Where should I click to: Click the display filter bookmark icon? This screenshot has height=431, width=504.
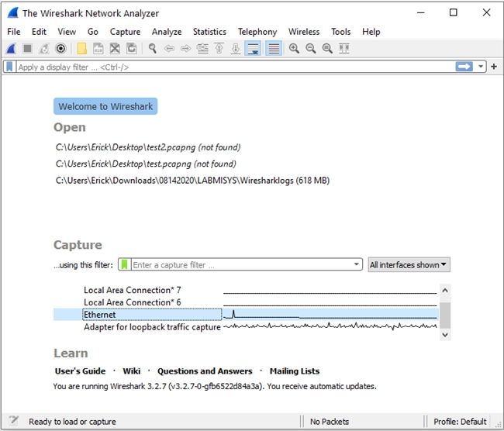[x=9, y=67]
